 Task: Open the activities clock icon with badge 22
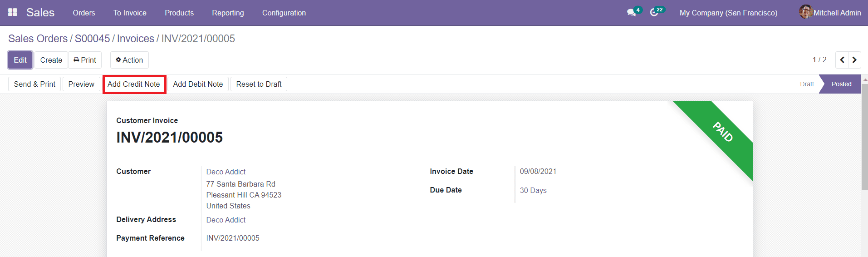pyautogui.click(x=654, y=13)
